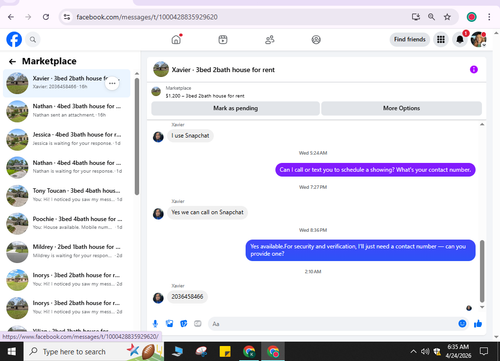Open Windows Start menu
Viewport: 500px width, 361px height.
[12, 352]
